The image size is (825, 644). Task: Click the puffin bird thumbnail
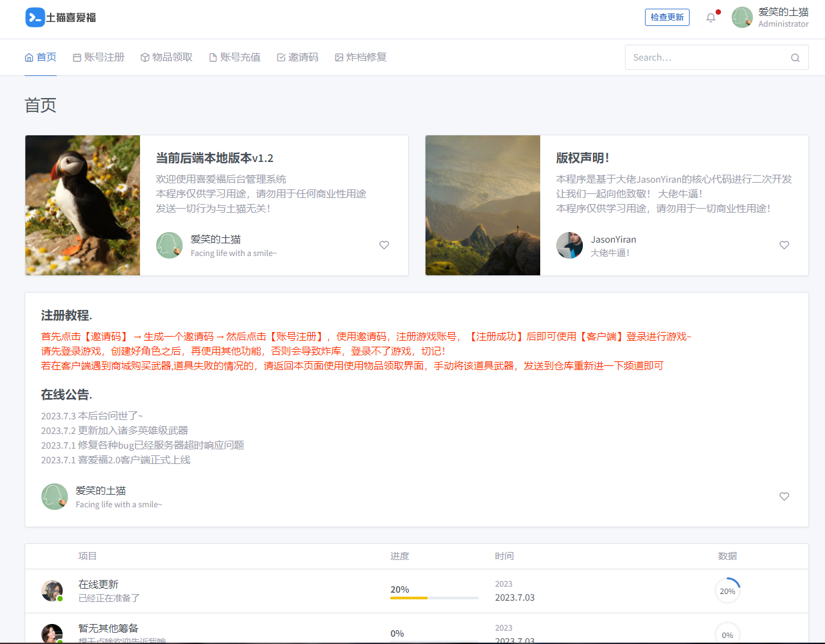coord(83,205)
